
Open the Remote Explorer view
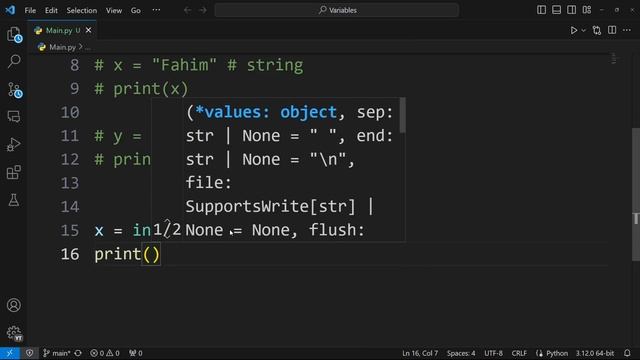click(14, 117)
